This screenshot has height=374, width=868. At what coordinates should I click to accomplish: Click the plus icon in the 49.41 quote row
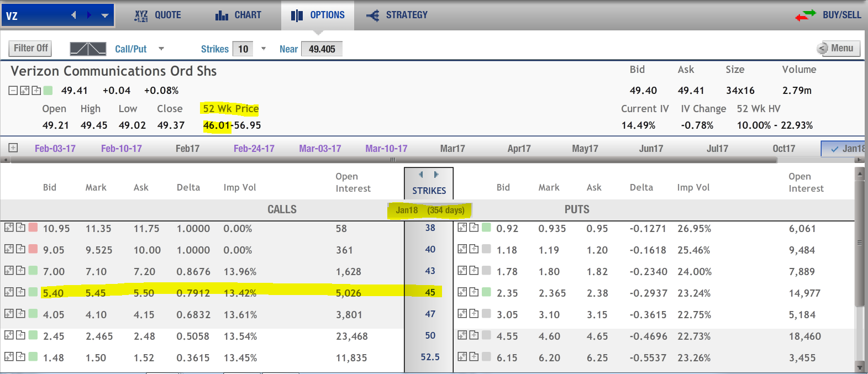tap(36, 90)
